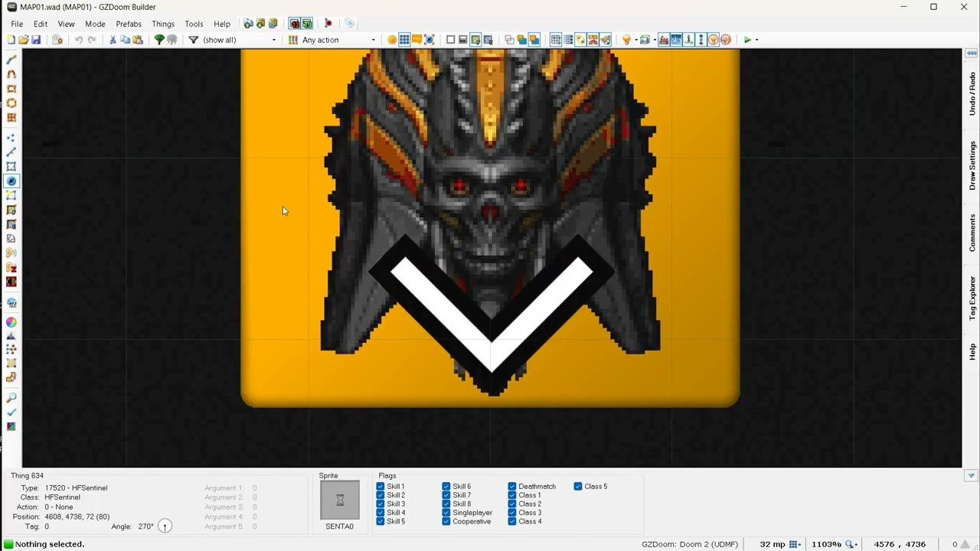This screenshot has width=980, height=551.
Task: Open dynamic lights mode dropdown arrow
Action: (x=636, y=40)
